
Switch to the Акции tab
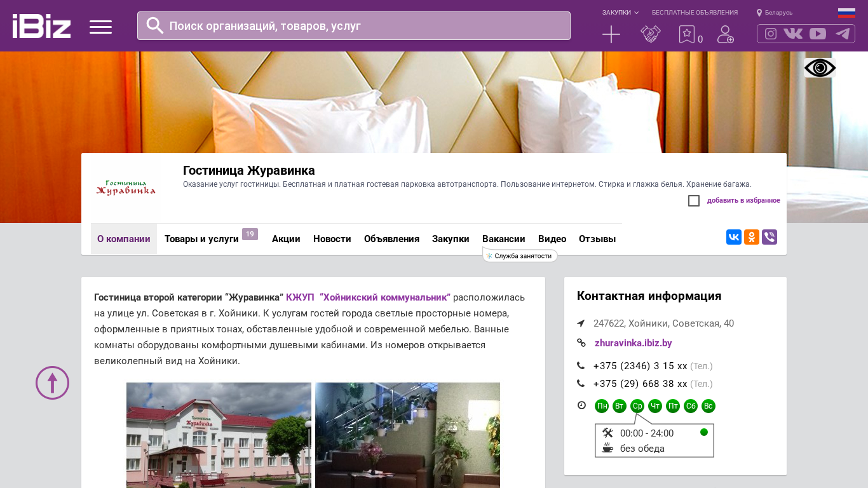tap(286, 239)
